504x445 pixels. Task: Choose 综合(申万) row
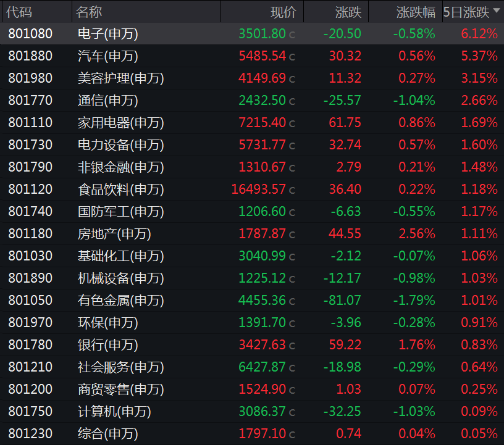252,433
